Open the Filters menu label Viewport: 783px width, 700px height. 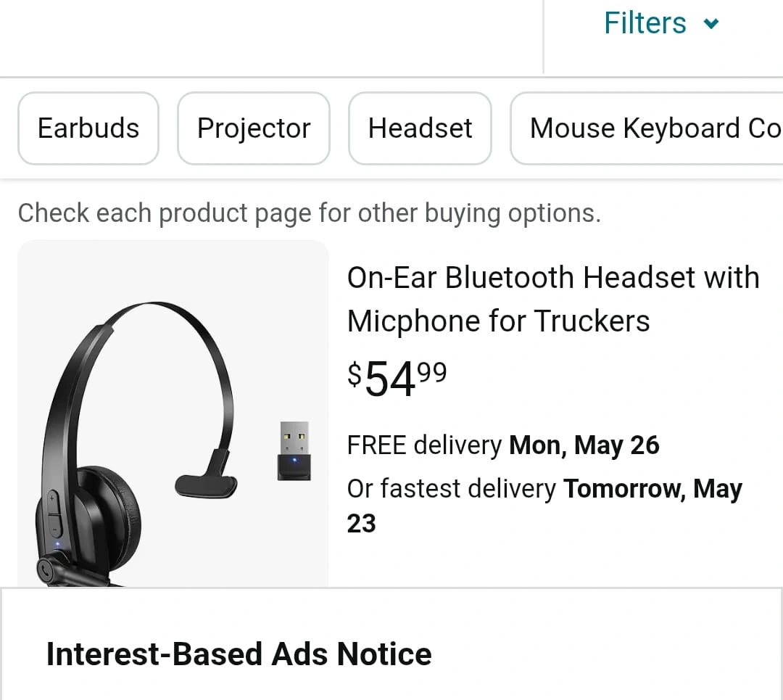pos(645,23)
